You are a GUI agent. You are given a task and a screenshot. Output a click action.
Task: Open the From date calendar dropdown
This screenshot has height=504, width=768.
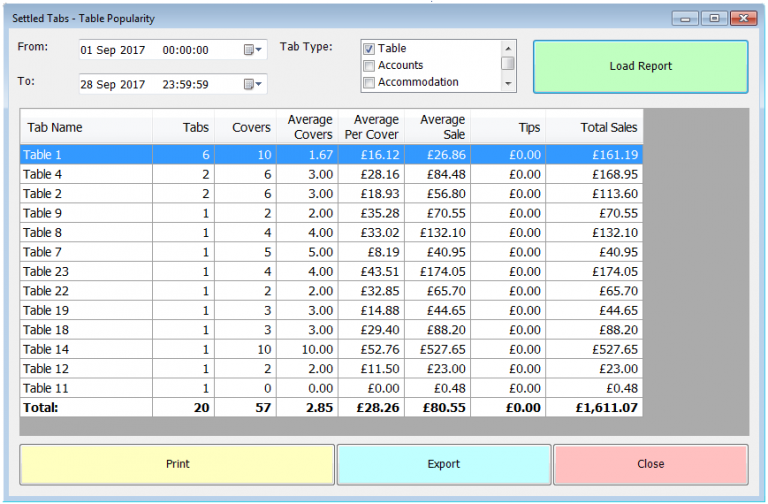(252, 49)
